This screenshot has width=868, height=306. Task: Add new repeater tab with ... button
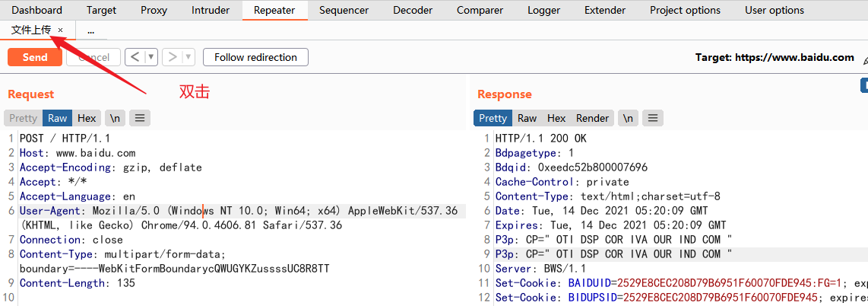[x=90, y=31]
